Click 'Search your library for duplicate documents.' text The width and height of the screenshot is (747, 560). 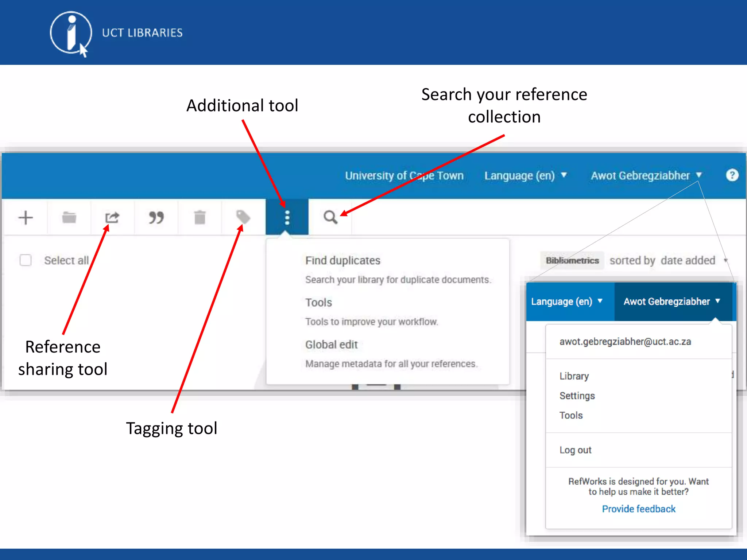pos(398,280)
